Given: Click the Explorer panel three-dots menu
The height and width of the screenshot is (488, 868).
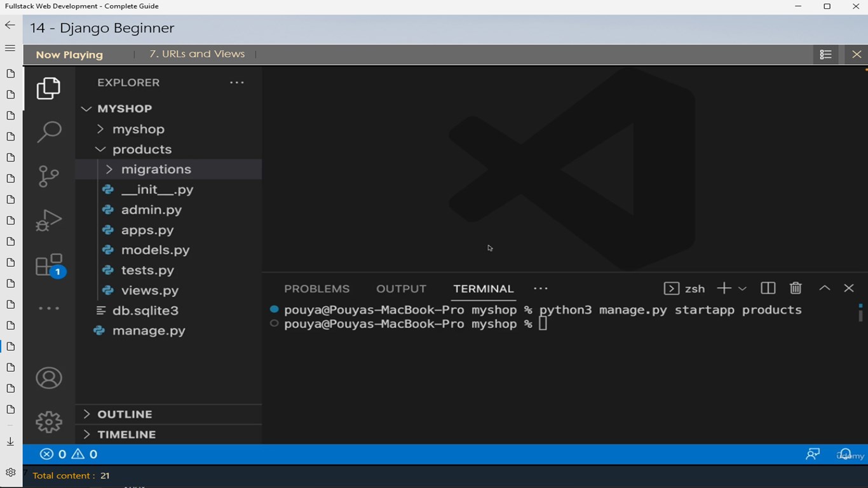Looking at the screenshot, I should click(x=237, y=83).
